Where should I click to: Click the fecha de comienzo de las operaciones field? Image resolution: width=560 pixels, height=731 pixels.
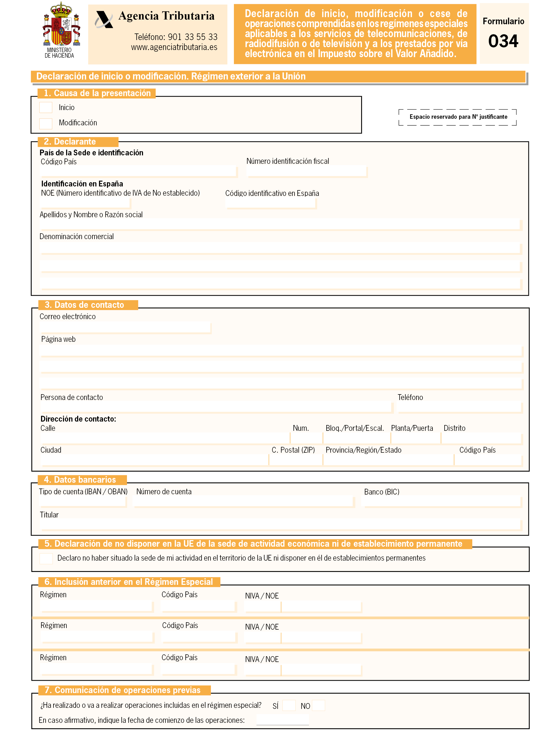(283, 720)
